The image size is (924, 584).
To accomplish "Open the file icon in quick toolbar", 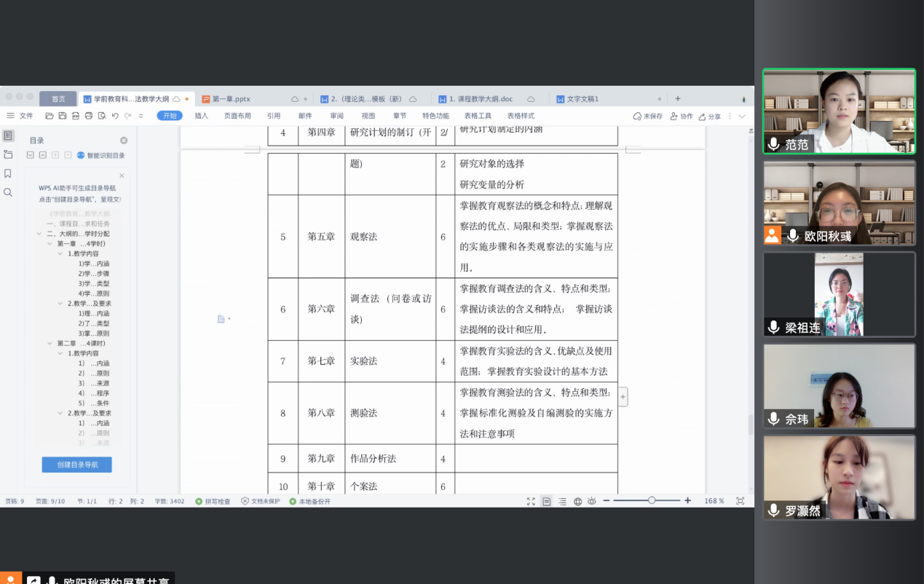I will click(50, 116).
